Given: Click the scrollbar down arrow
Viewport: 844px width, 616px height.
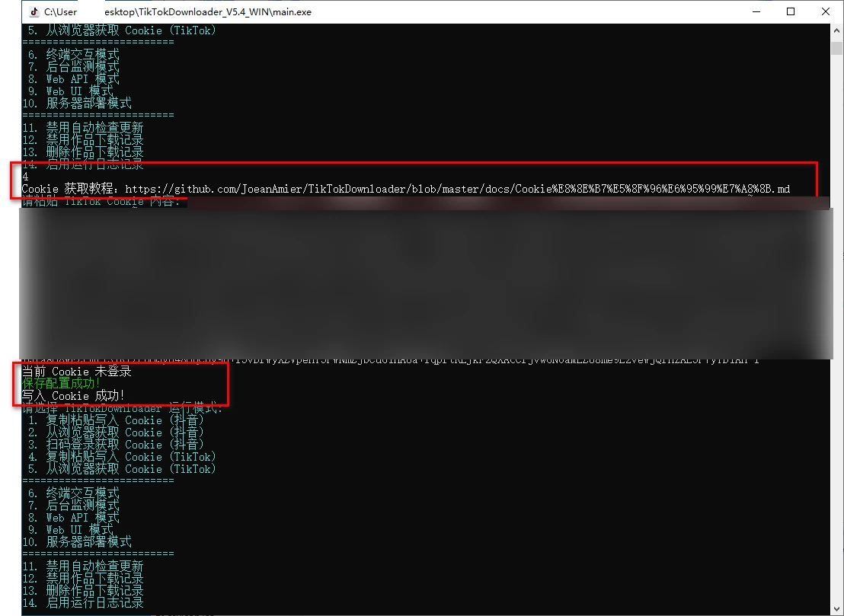Looking at the screenshot, I should click(836, 608).
